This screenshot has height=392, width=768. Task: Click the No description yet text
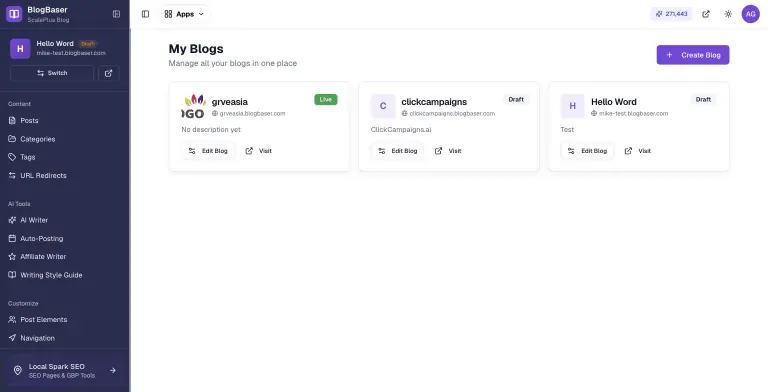(x=211, y=129)
